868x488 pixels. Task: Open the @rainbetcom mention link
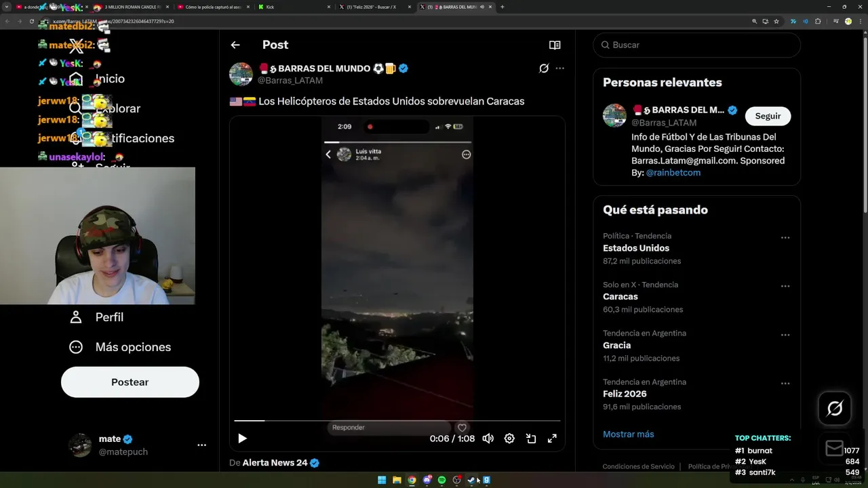coord(673,173)
